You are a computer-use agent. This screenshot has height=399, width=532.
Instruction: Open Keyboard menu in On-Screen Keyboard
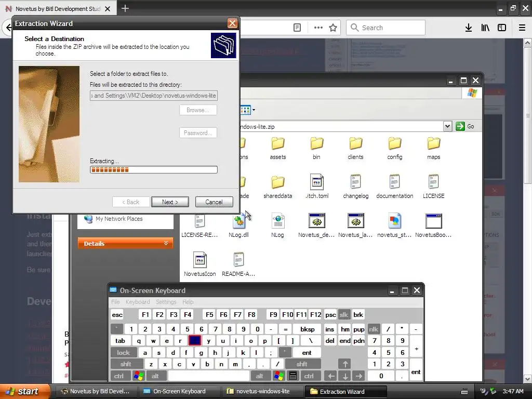(x=137, y=302)
